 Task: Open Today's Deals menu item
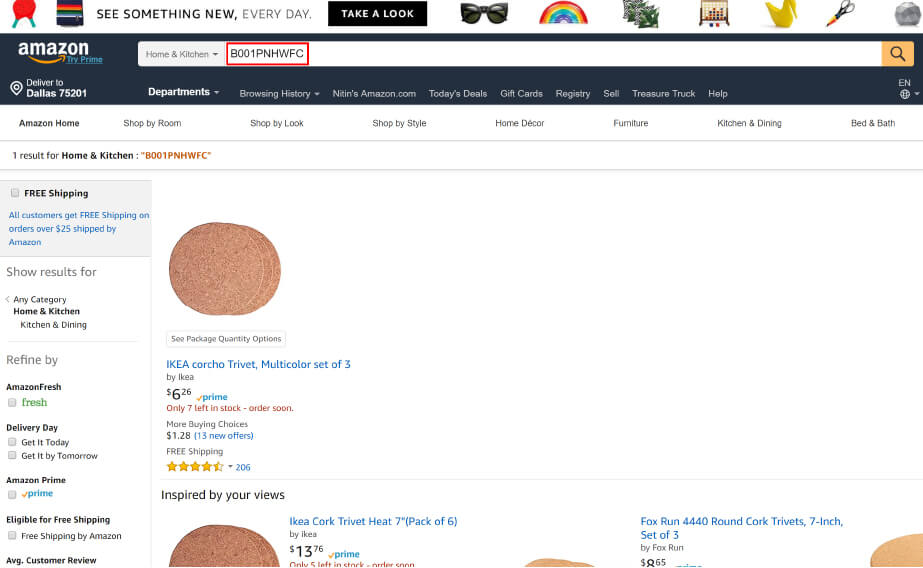[457, 93]
